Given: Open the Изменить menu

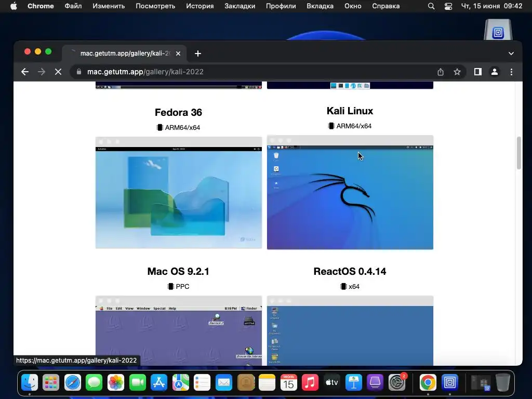Looking at the screenshot, I should tap(109, 6).
